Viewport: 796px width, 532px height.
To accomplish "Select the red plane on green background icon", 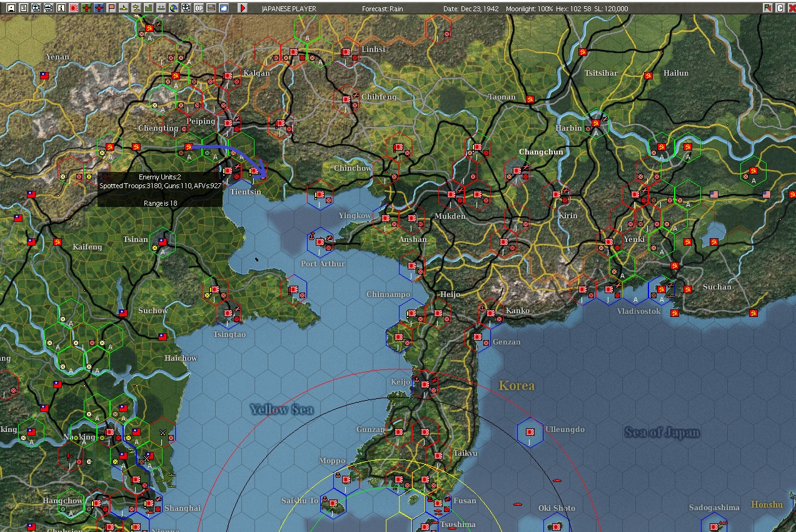I will point(86,8).
